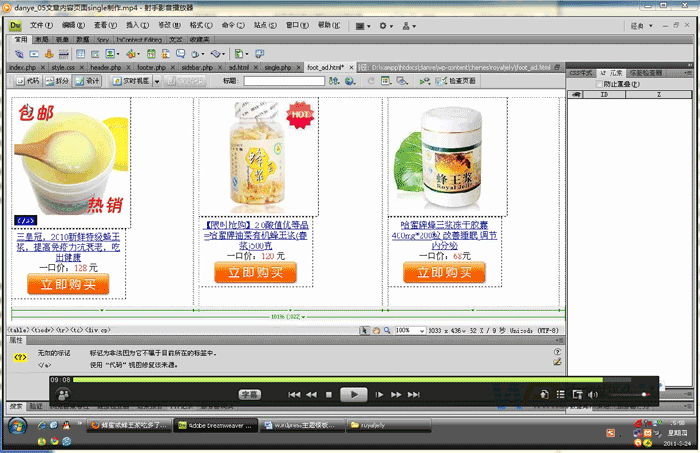Open the Templates insert dropdown
The height and width of the screenshot is (453, 700).
(241, 54)
